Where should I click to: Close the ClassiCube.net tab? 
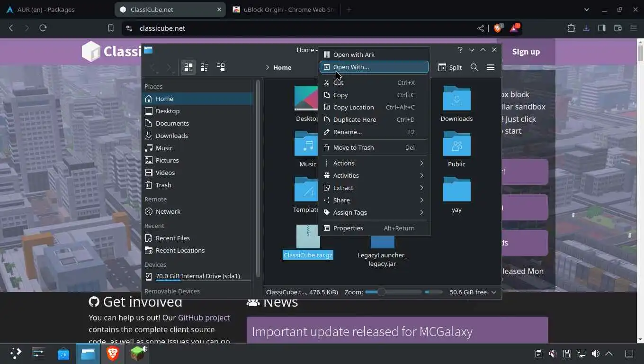click(x=219, y=9)
